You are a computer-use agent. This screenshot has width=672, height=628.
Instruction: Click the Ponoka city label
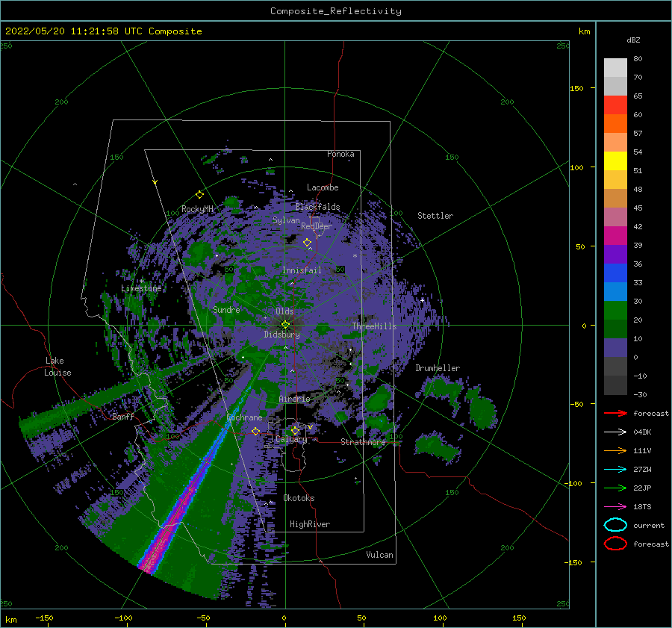click(340, 154)
